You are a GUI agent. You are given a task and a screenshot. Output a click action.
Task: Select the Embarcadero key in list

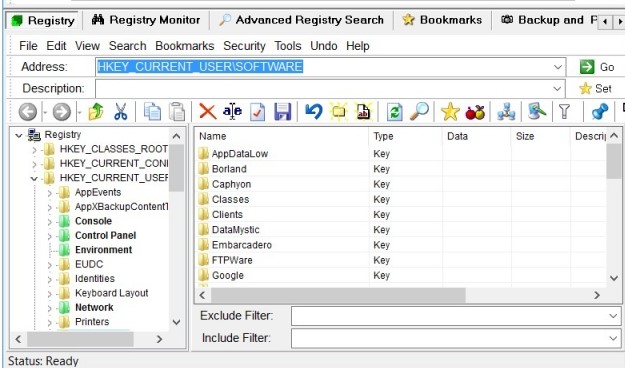pos(242,245)
